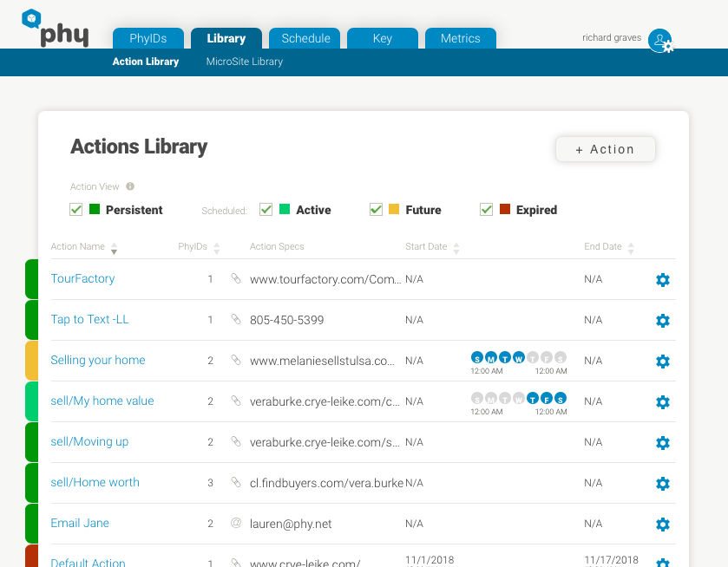This screenshot has height=567, width=728.
Task: Sort by End Date column arrows
Action: coord(631,248)
